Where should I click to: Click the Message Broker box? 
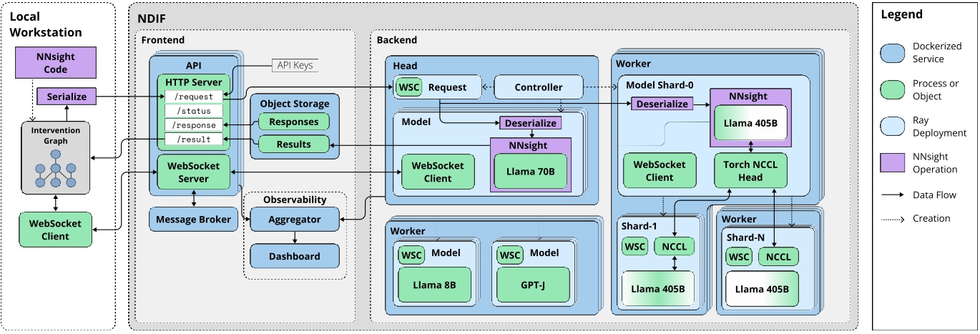point(192,220)
